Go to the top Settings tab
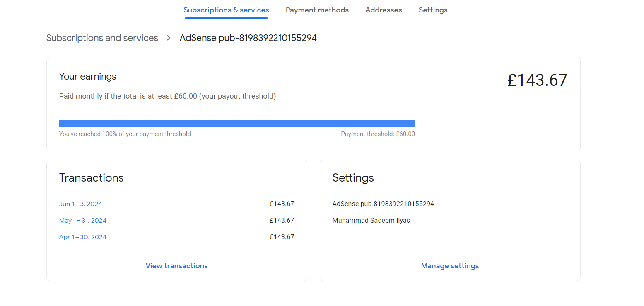The width and height of the screenshot is (644, 306). [x=433, y=10]
